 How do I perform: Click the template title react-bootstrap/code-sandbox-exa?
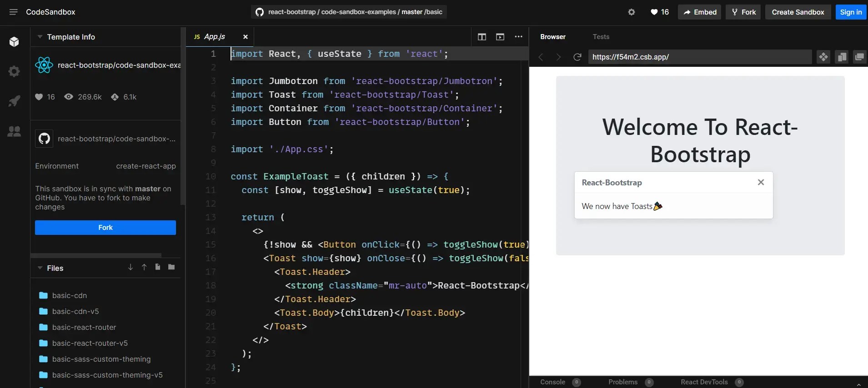click(x=119, y=65)
